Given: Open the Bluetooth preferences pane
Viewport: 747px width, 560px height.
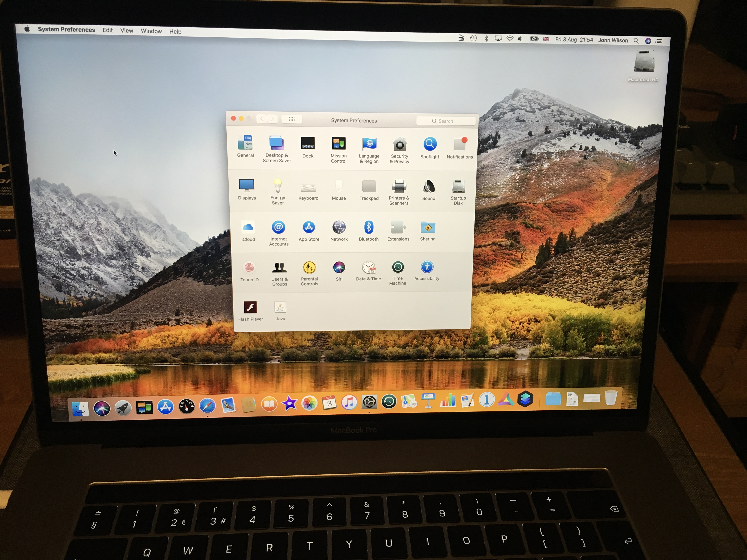Looking at the screenshot, I should pos(369,231).
